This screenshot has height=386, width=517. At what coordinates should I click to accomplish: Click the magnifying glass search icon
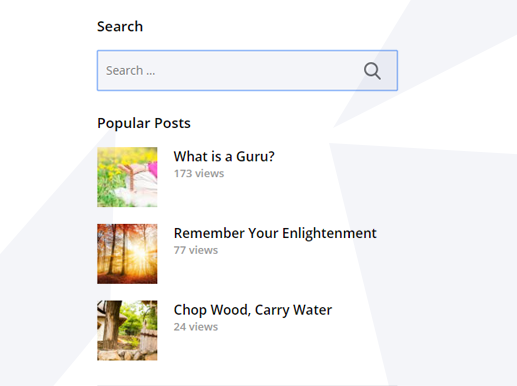372,71
